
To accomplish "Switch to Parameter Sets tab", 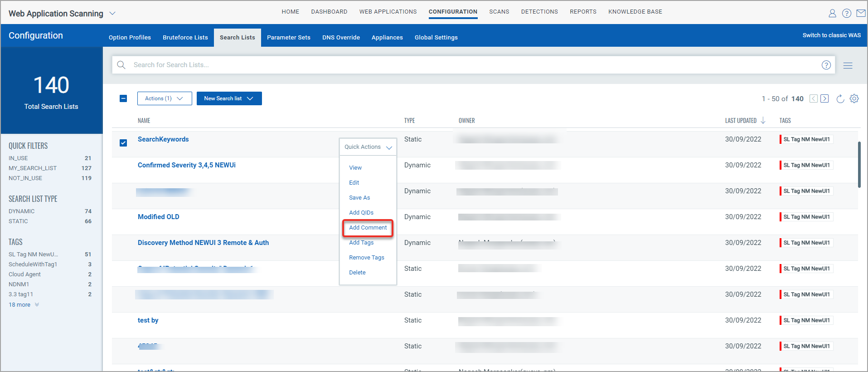I will tap(289, 38).
